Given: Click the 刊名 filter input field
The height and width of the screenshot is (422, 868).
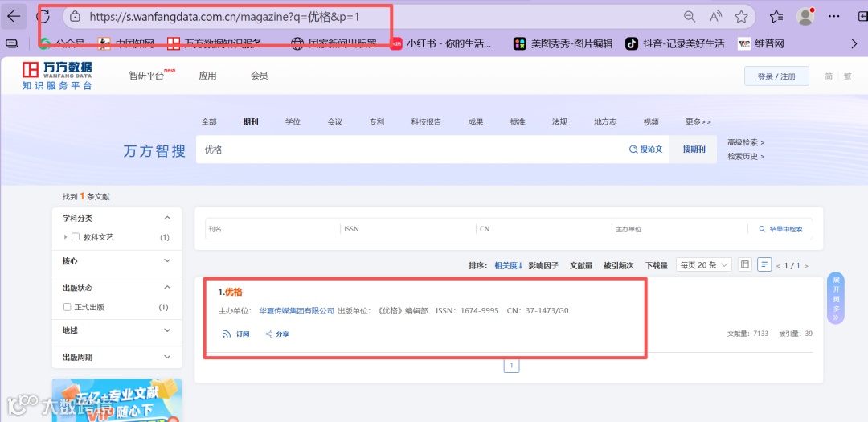Looking at the screenshot, I should click(x=273, y=229).
